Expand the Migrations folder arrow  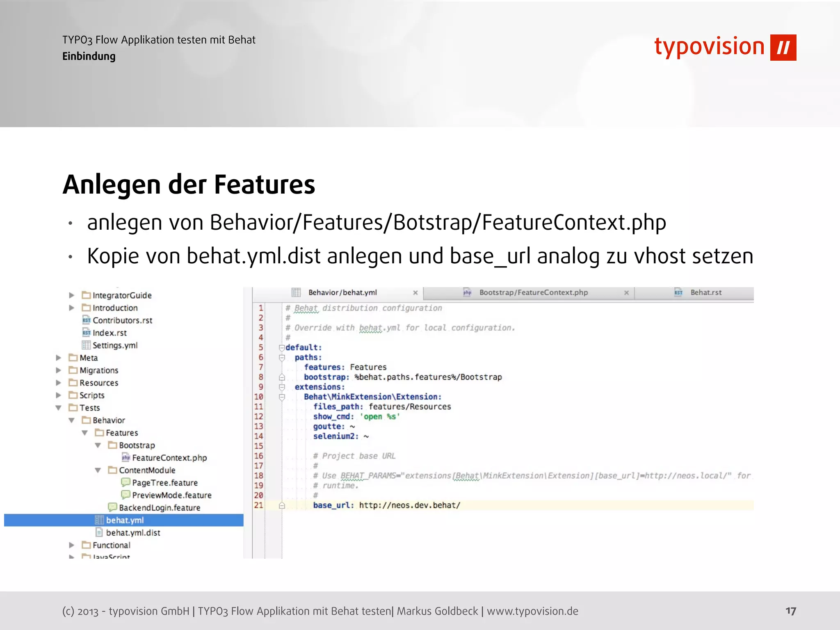click(x=58, y=370)
